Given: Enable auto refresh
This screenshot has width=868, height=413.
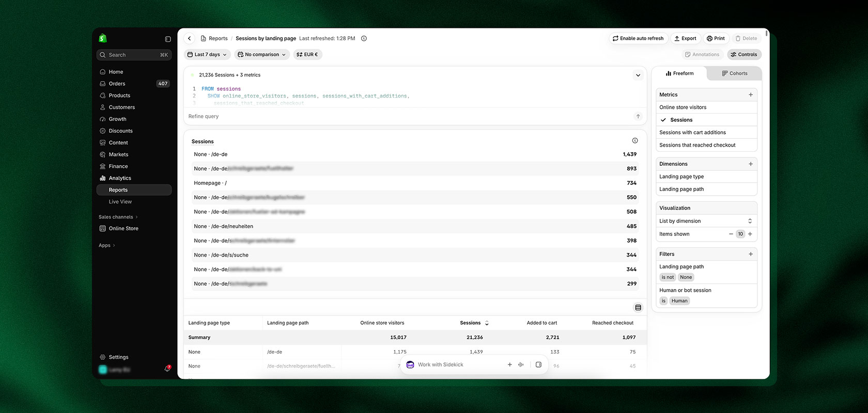Looking at the screenshot, I should point(638,38).
